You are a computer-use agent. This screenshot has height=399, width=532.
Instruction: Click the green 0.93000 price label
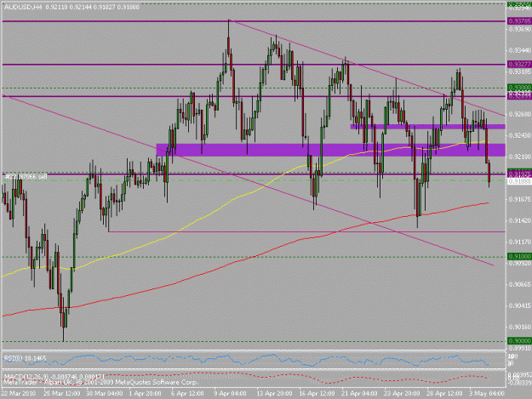tap(519, 88)
